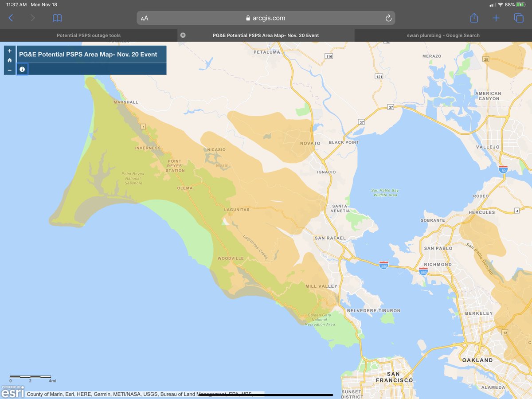Image resolution: width=532 pixels, height=399 pixels.
Task: Open the Safari bookmarks book icon
Action: pos(57,18)
